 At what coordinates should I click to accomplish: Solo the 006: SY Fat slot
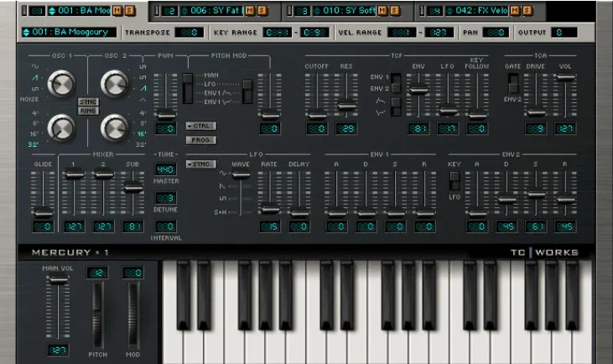click(262, 11)
